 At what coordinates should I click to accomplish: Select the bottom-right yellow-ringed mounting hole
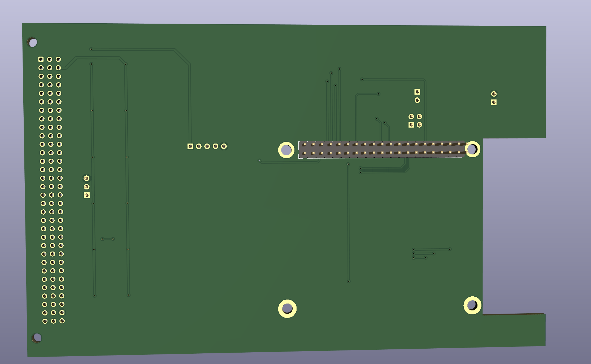[x=472, y=305]
